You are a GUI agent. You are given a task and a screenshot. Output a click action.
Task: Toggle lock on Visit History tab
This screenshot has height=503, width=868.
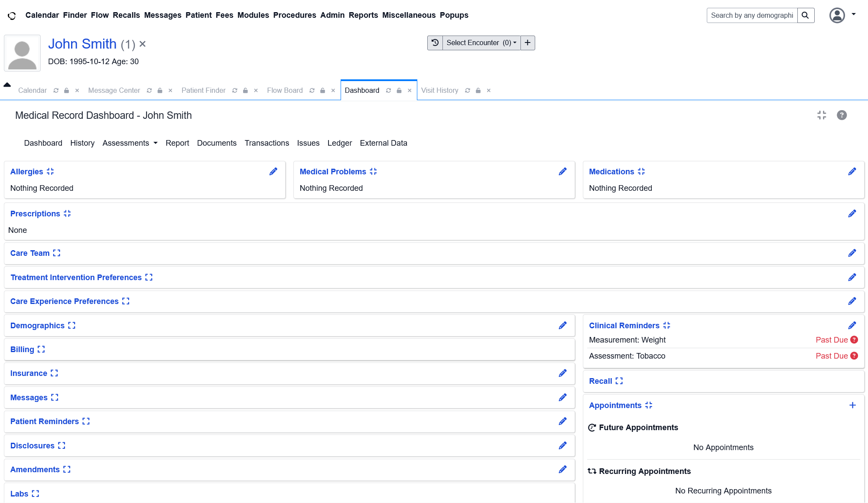pyautogui.click(x=478, y=91)
